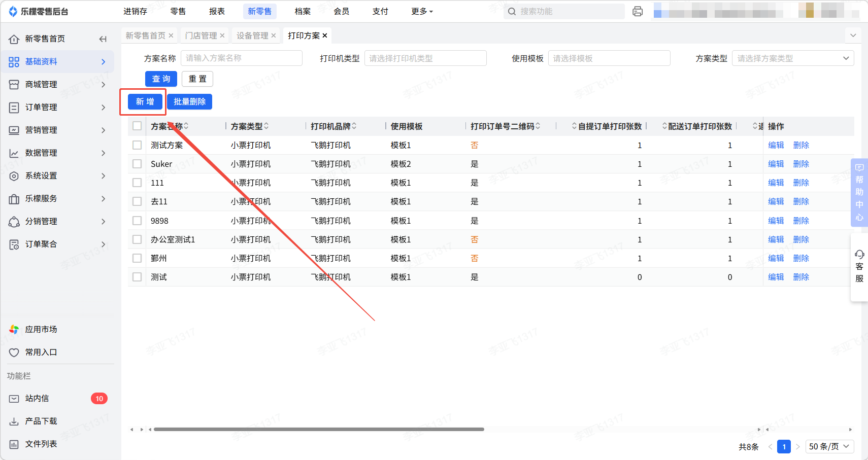Sort by 方案类型 column sort icon
This screenshot has width=868, height=460.
click(266, 126)
